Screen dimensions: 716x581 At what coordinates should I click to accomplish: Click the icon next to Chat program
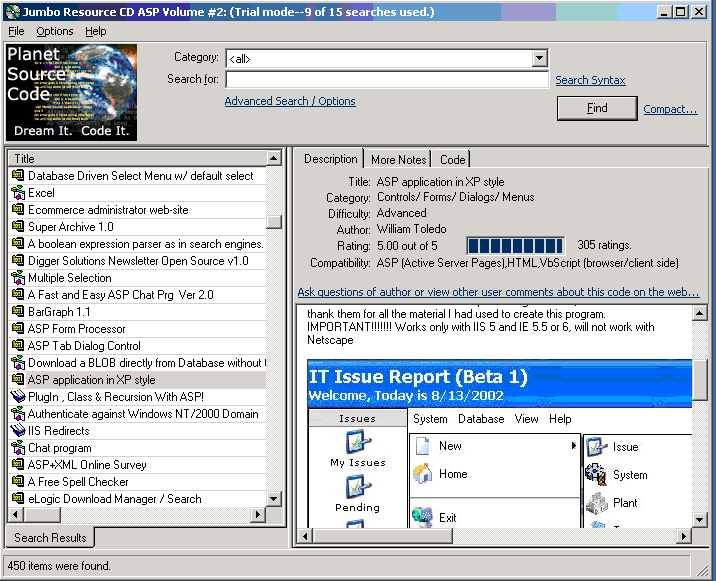point(18,448)
